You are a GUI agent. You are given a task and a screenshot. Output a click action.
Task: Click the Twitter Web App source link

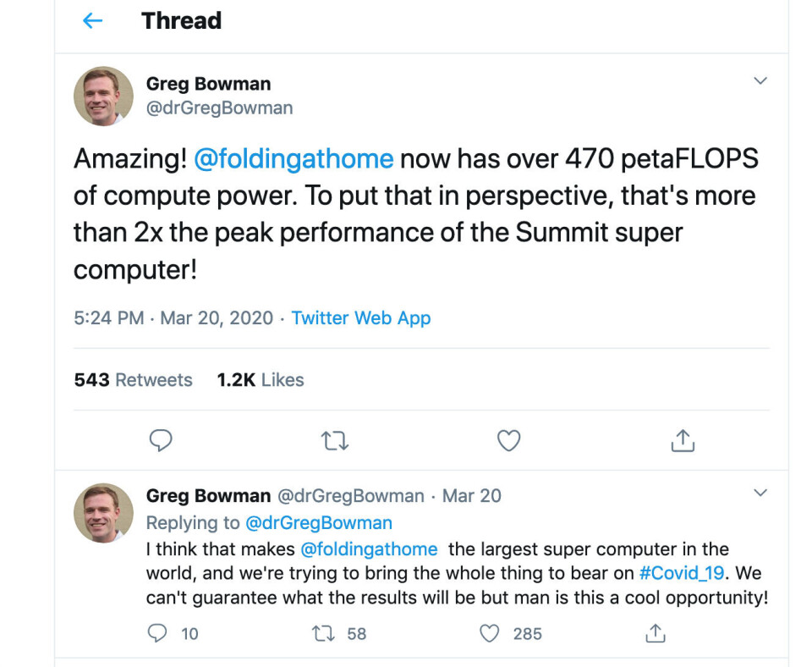click(x=361, y=318)
